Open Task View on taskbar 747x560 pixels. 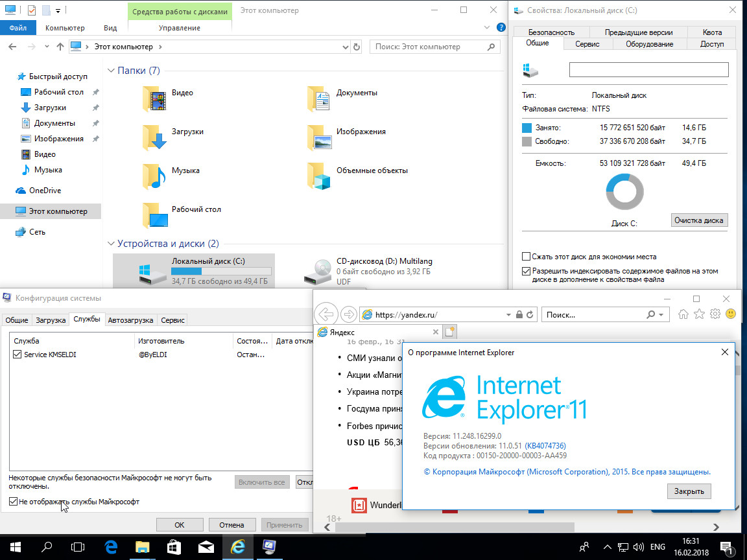click(x=78, y=547)
